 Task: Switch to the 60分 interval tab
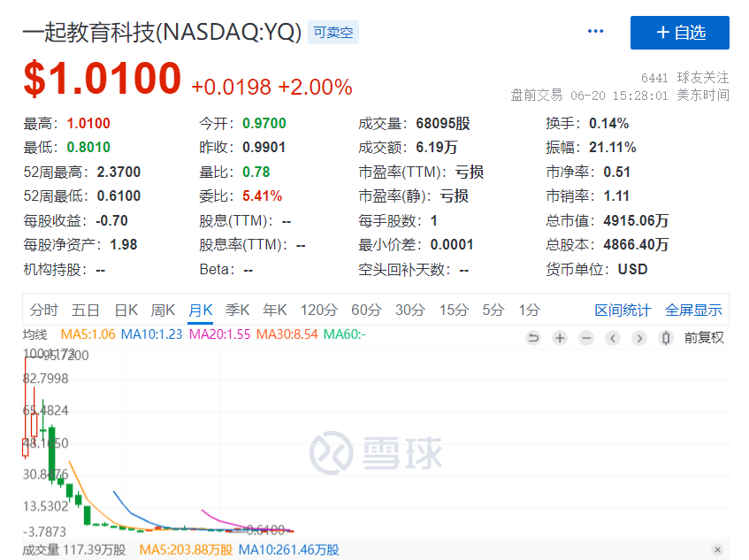tap(365, 310)
